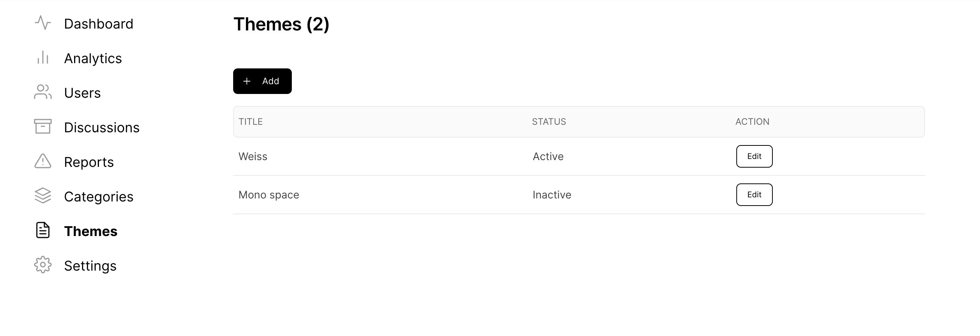
Task: Click the Dashboard activity pulse icon
Action: pyautogui.click(x=42, y=23)
